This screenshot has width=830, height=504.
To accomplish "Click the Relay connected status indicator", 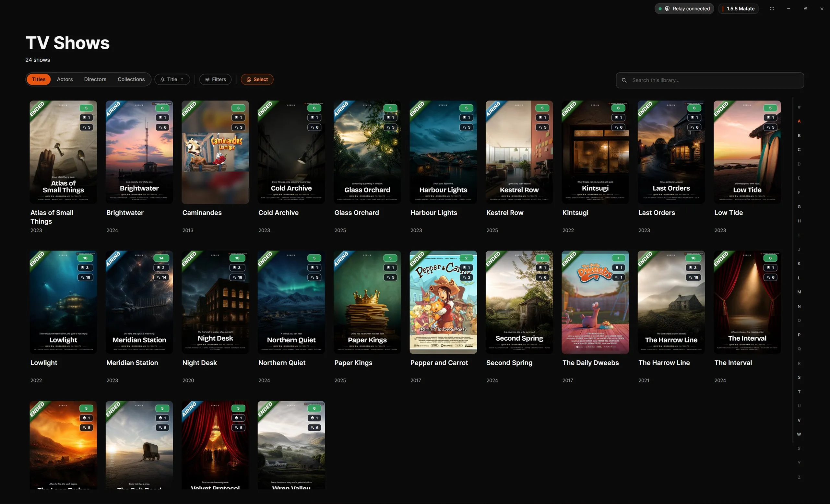I will click(684, 9).
